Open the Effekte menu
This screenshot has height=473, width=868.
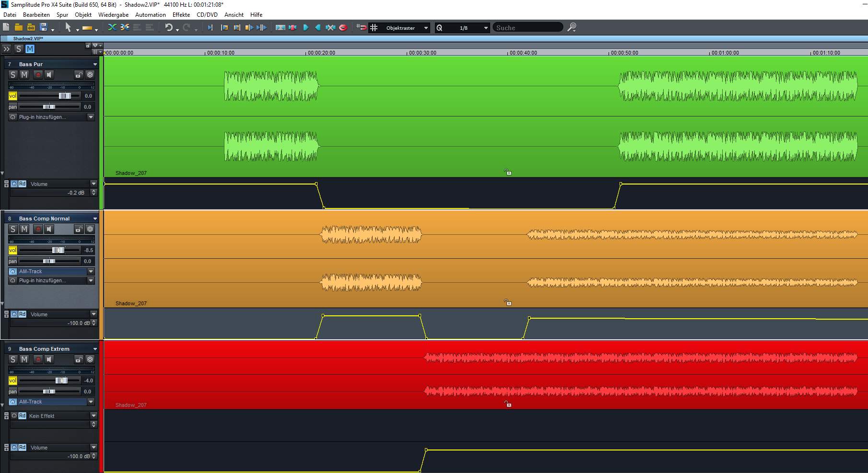tap(181, 15)
